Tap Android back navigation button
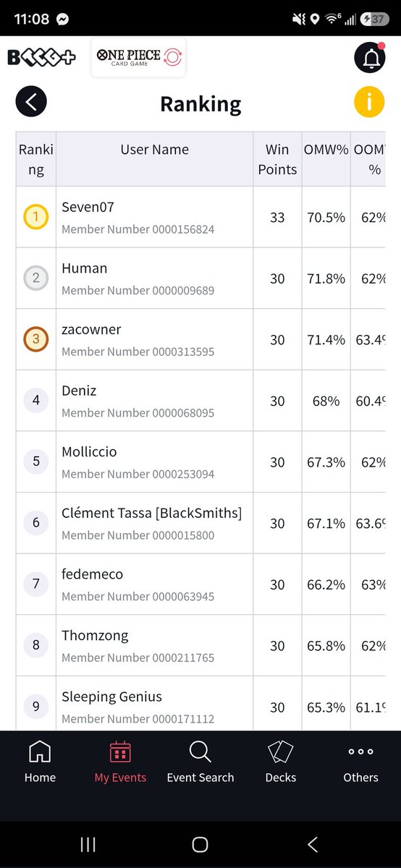Screen dimensions: 401x868 (313, 844)
